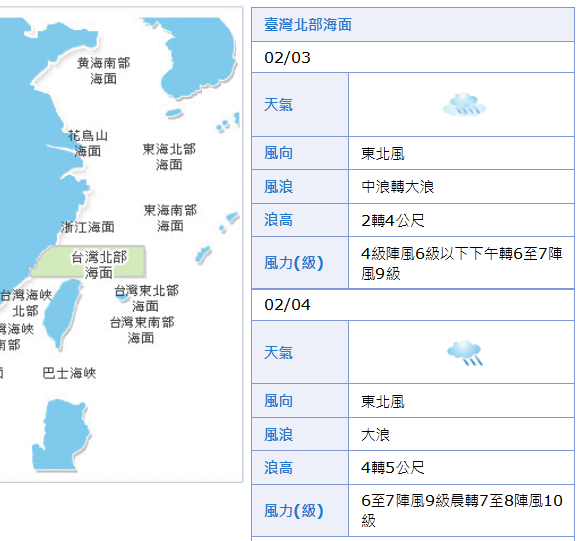The height and width of the screenshot is (541, 579).
Task: Click the Luzon island shape below 巴士海峽
Action: pyautogui.click(x=61, y=435)
